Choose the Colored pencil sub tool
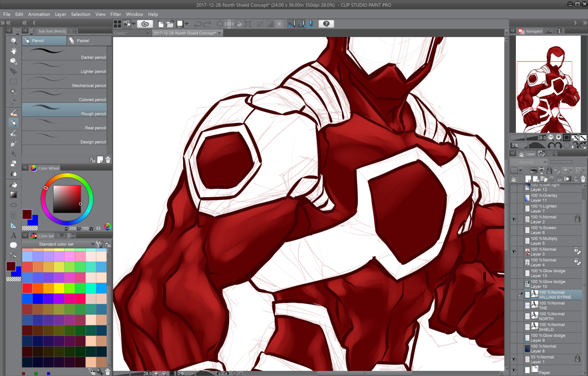This screenshot has height=376, width=588. [x=64, y=95]
